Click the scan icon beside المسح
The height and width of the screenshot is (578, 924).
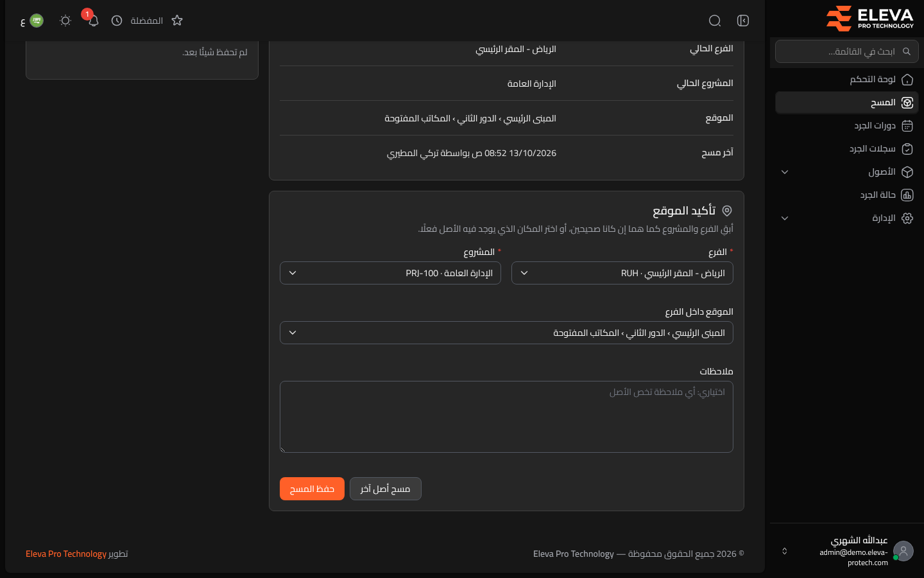(x=907, y=103)
